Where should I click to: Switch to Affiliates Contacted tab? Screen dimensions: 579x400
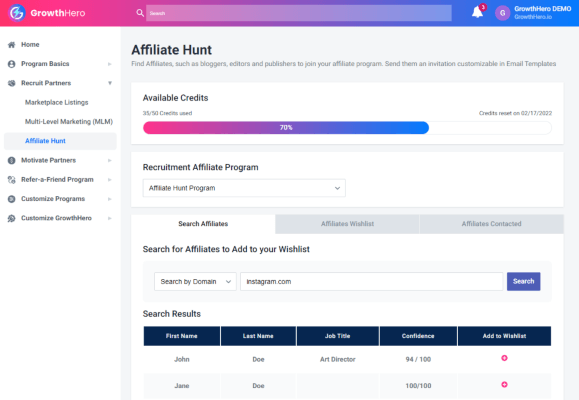pyautogui.click(x=491, y=224)
